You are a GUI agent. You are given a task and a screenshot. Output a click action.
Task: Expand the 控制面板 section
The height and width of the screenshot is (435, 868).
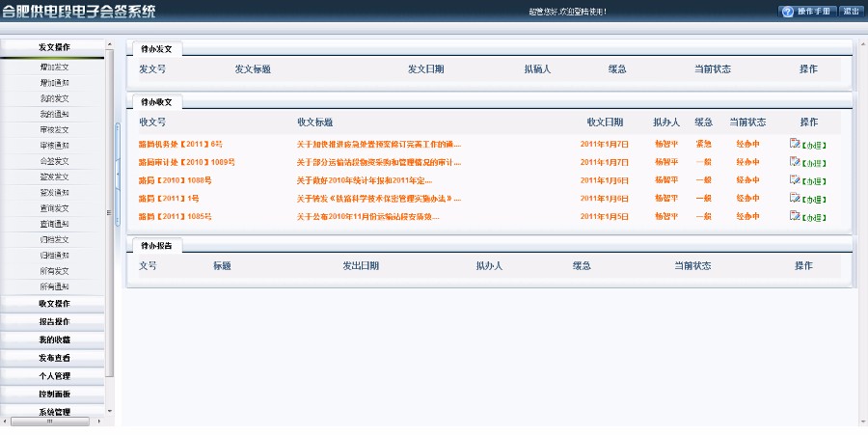(52, 394)
